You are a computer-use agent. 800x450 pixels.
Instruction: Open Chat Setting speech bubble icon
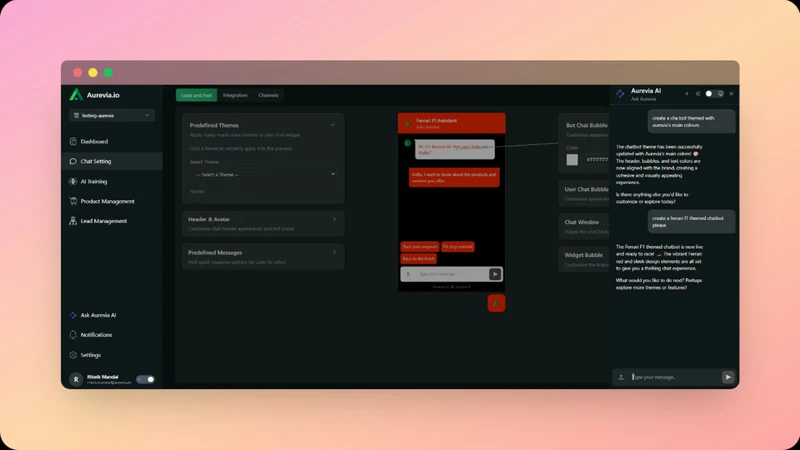tap(73, 161)
